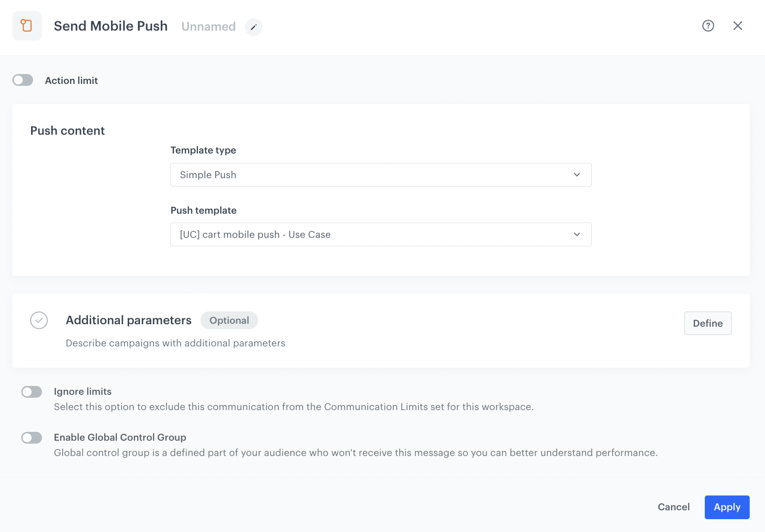Click the Optional badge
This screenshot has width=765, height=532.
click(229, 320)
